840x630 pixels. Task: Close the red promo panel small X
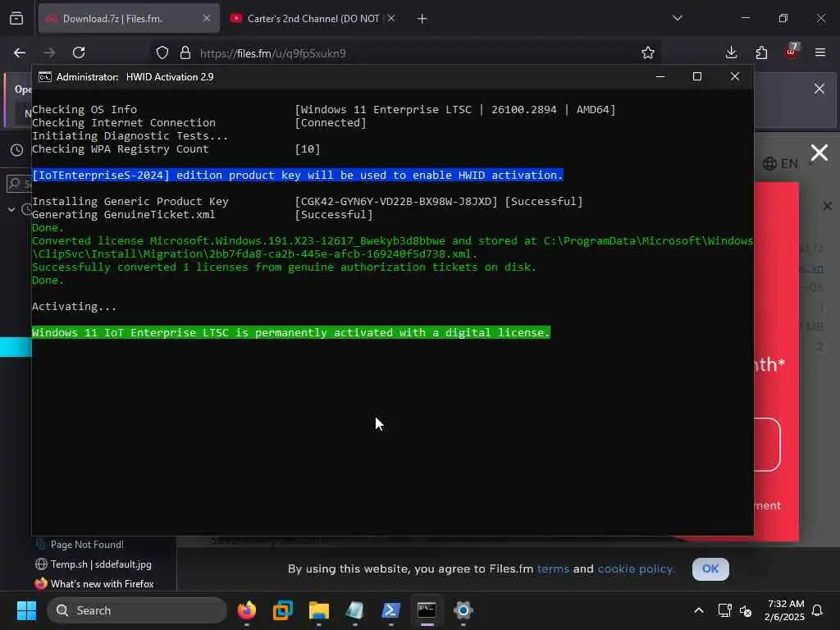tap(827, 206)
